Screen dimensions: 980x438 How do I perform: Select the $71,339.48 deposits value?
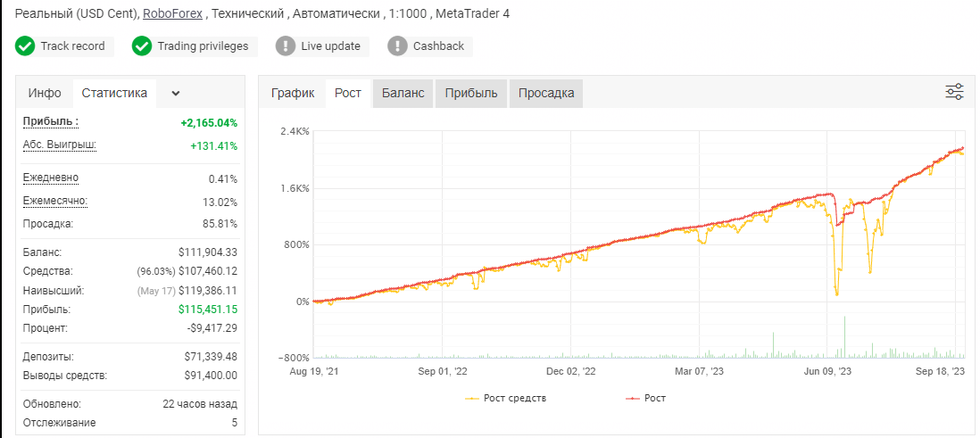(x=211, y=357)
